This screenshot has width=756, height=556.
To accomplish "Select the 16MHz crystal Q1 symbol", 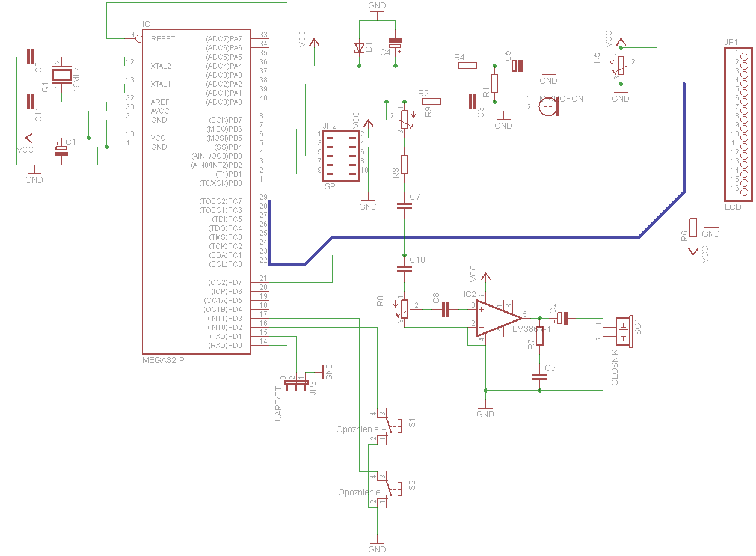I will click(61, 75).
